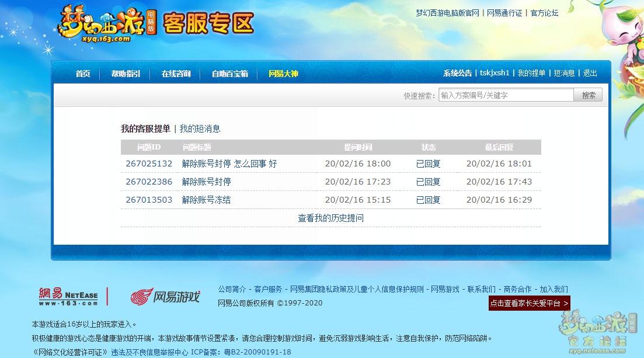This screenshot has height=358, width=644.
Task: Open the 公司简介 footer link
Action: coord(232,289)
